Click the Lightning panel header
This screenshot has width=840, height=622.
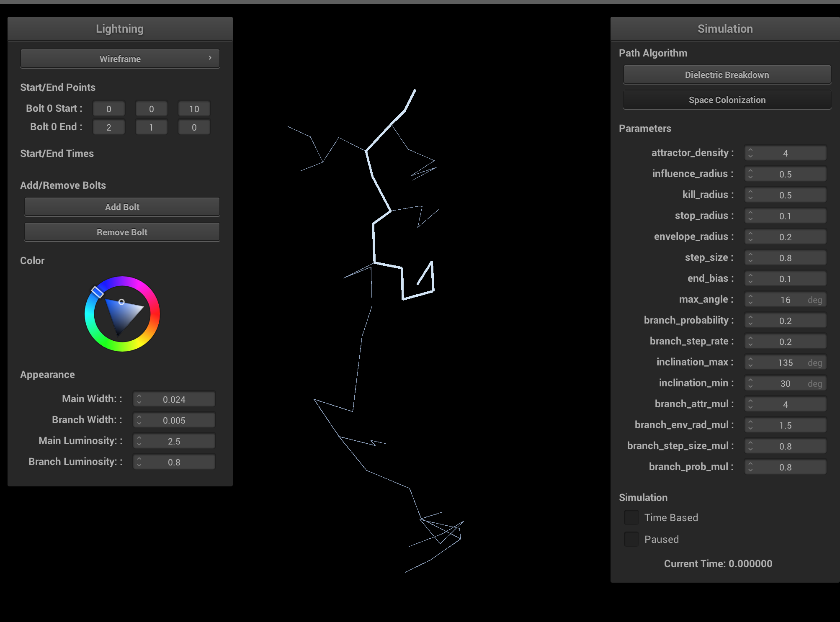[x=120, y=29]
